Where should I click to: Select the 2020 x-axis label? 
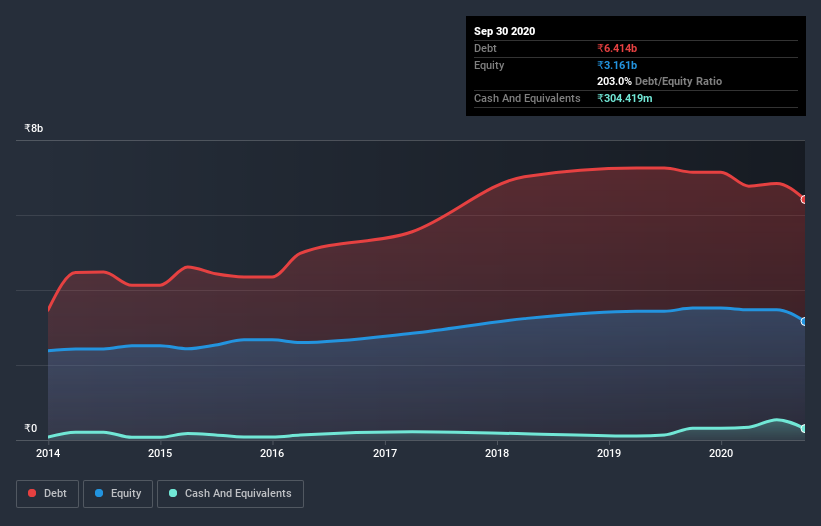coord(720,453)
